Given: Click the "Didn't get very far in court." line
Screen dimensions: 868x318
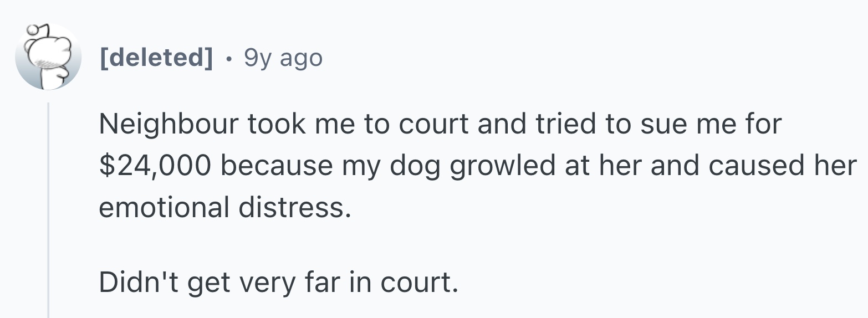Looking at the screenshot, I should (279, 282).
